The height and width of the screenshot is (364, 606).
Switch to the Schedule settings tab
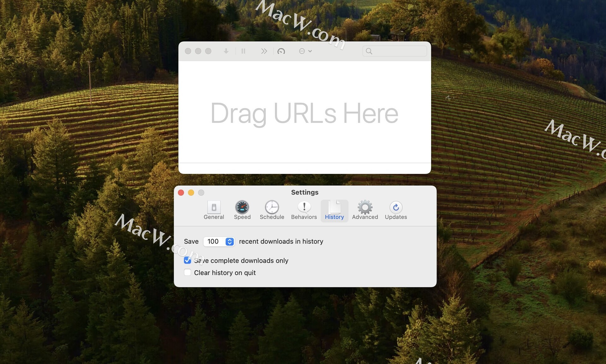(x=272, y=211)
